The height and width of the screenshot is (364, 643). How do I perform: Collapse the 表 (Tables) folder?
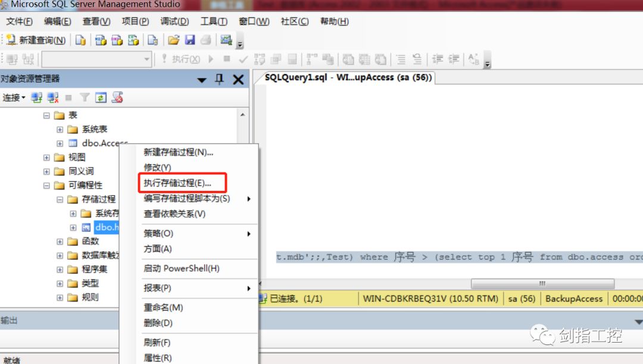[46, 115]
